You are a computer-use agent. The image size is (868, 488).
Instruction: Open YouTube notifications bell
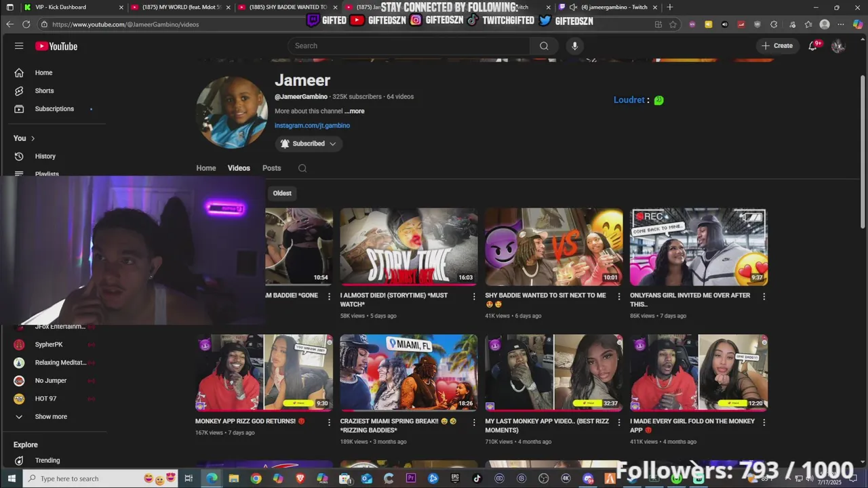[x=812, y=46]
